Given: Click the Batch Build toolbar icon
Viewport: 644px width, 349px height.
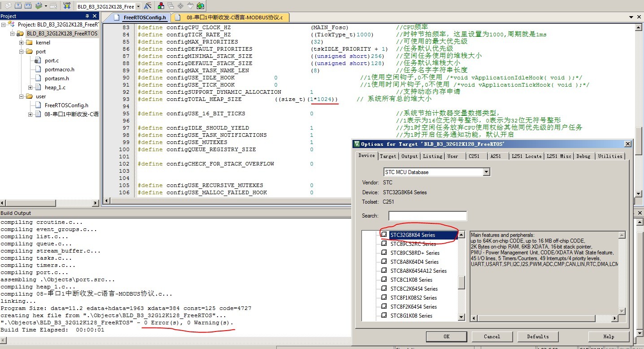Looking at the screenshot, I should 39,6.
